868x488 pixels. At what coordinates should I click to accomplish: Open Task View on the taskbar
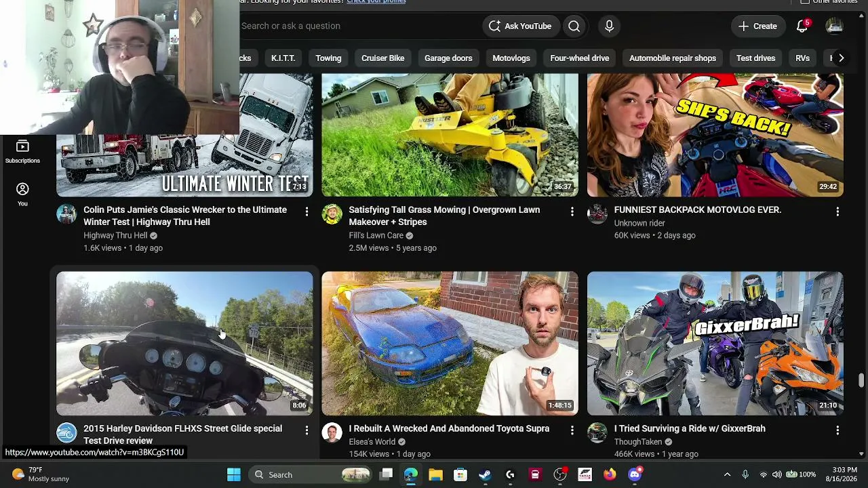(386, 474)
